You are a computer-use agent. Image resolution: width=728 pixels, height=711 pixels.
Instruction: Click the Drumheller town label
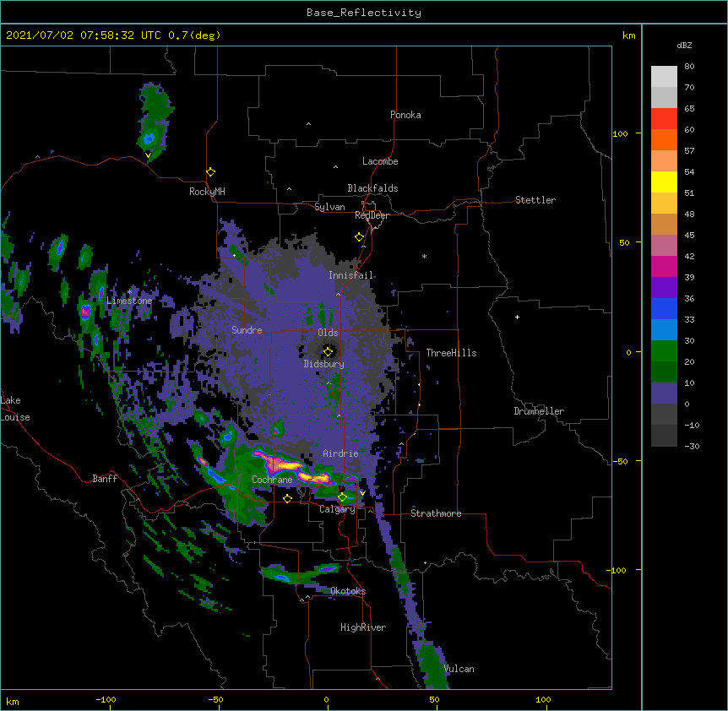(539, 411)
